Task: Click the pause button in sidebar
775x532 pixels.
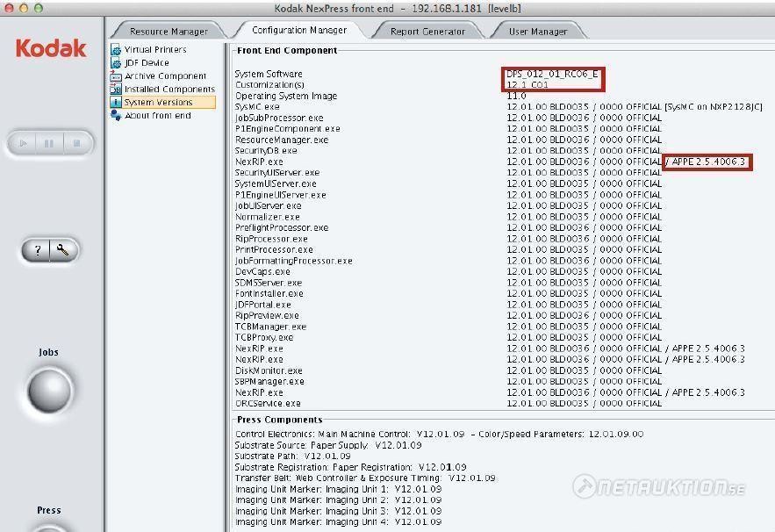Action: [x=49, y=143]
